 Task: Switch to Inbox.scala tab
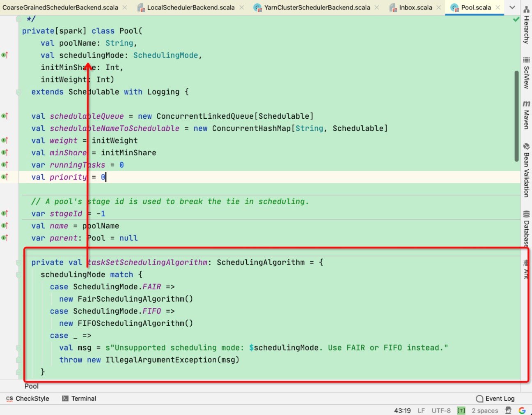click(x=415, y=7)
